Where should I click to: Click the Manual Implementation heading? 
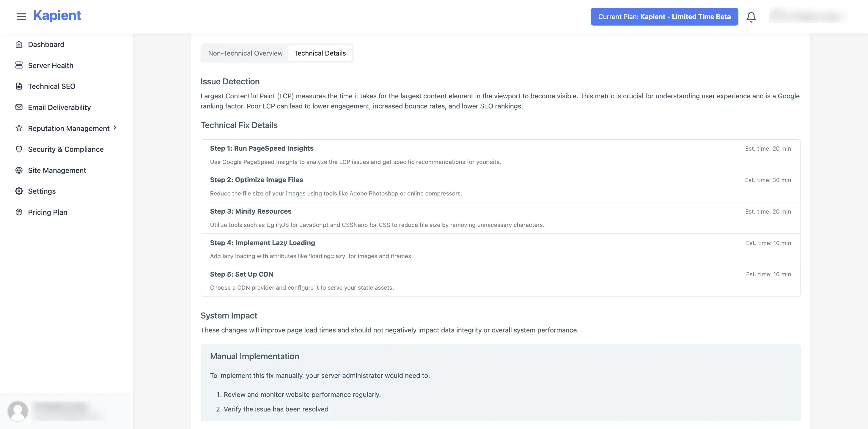click(x=254, y=356)
